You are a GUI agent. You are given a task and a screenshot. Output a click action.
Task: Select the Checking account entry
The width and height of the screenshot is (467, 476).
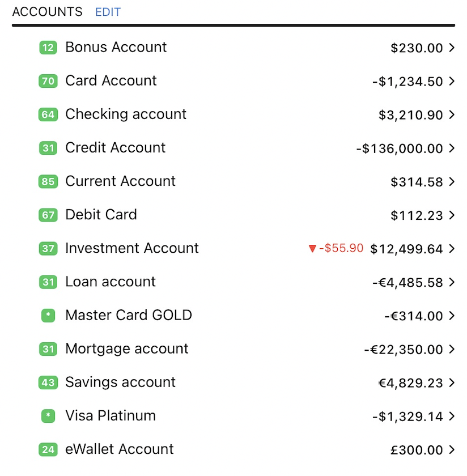[126, 114]
